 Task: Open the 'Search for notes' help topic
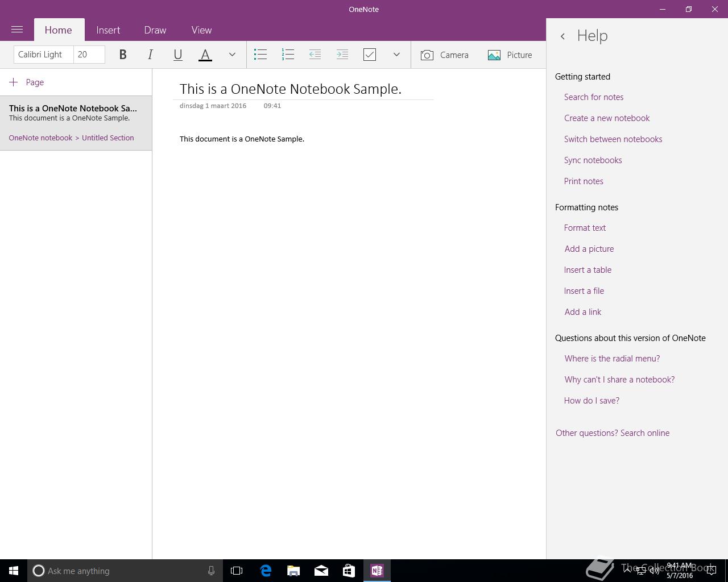(x=594, y=97)
